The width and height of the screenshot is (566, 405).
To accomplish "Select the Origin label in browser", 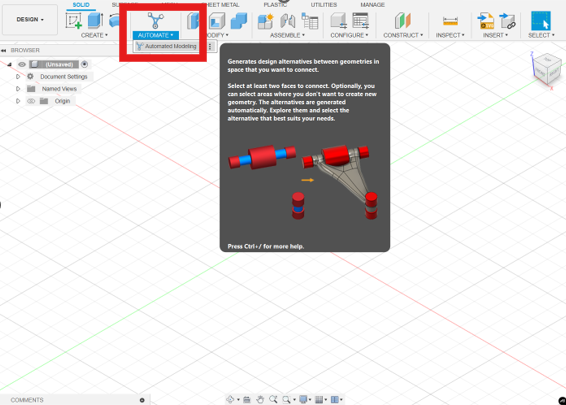I will pyautogui.click(x=62, y=101).
